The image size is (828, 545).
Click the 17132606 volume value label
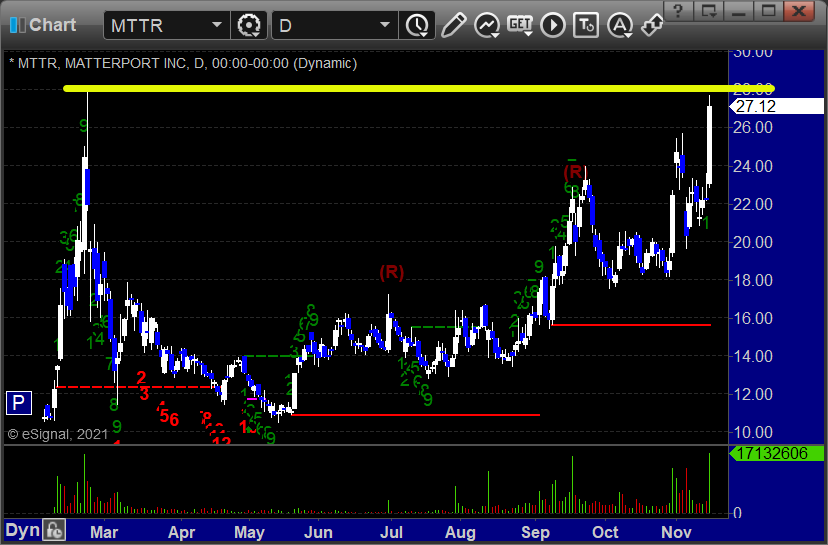pyautogui.click(x=776, y=453)
